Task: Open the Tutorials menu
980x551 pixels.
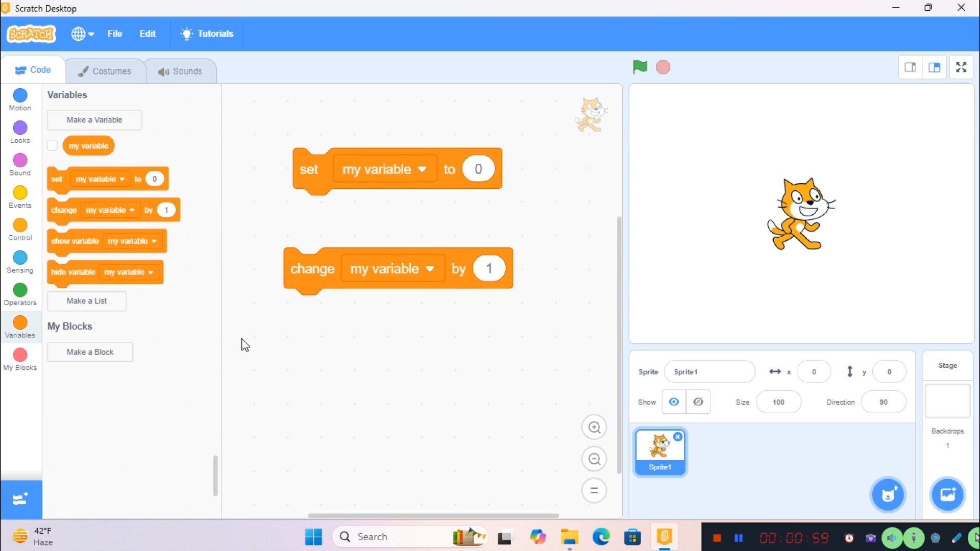Action: tap(207, 34)
